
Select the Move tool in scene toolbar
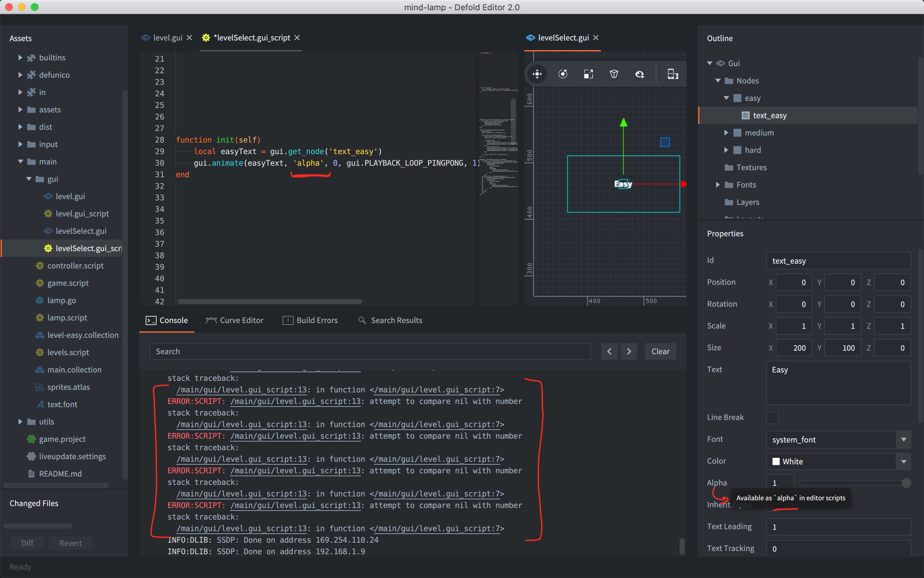[537, 74]
